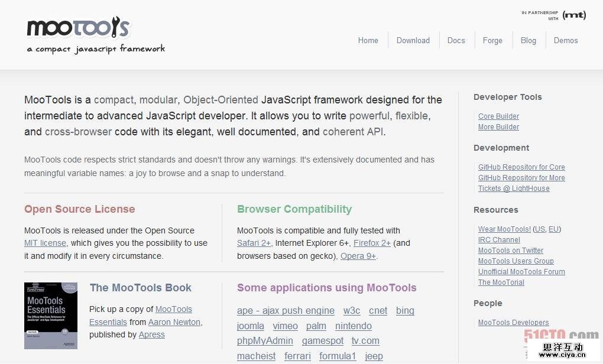Open the Download menu item
This screenshot has width=603, height=364.
[413, 41]
